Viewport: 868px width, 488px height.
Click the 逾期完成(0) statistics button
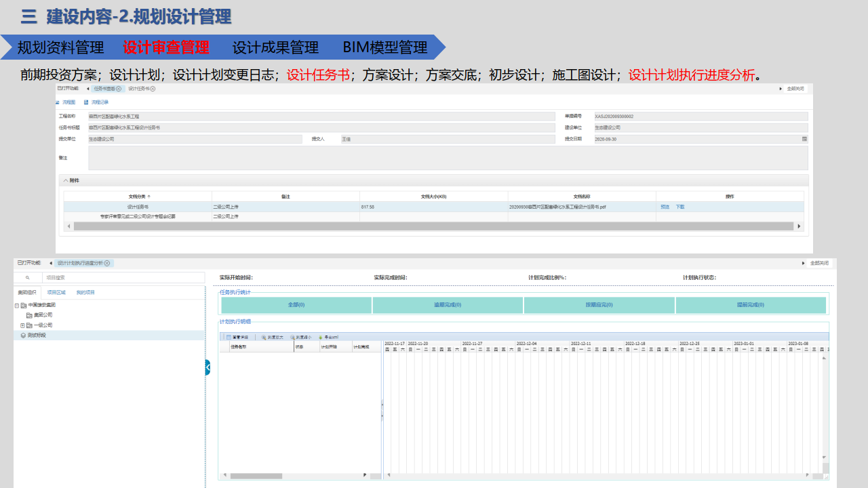pyautogui.click(x=448, y=305)
